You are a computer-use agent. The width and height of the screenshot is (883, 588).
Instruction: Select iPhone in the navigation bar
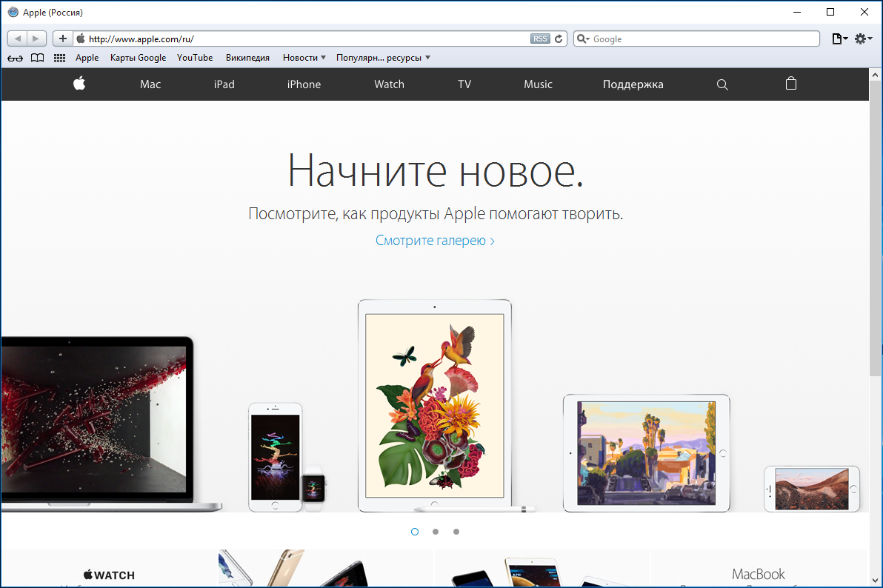pos(304,84)
